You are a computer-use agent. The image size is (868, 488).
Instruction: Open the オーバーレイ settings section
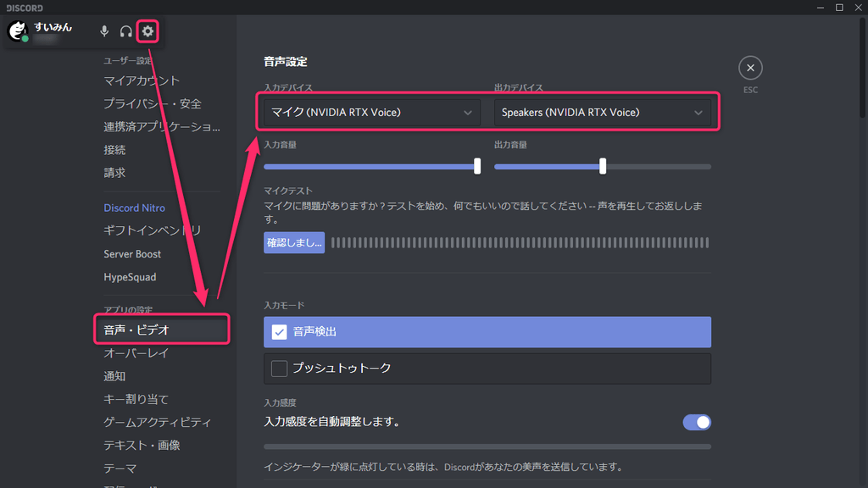pyautogui.click(x=136, y=353)
